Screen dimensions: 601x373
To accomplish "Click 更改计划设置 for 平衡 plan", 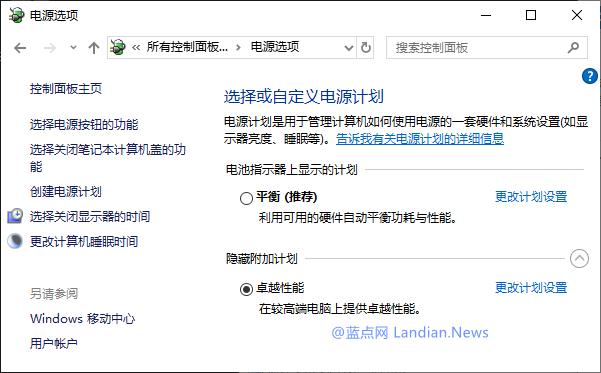I will 531,197.
